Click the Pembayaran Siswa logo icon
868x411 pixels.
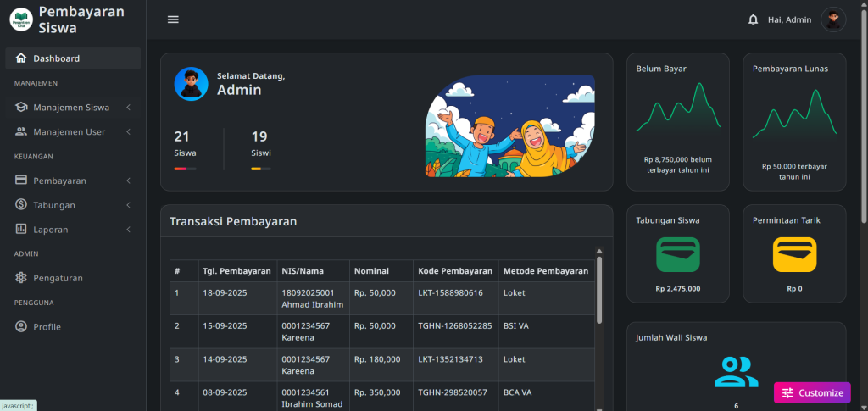(19, 19)
